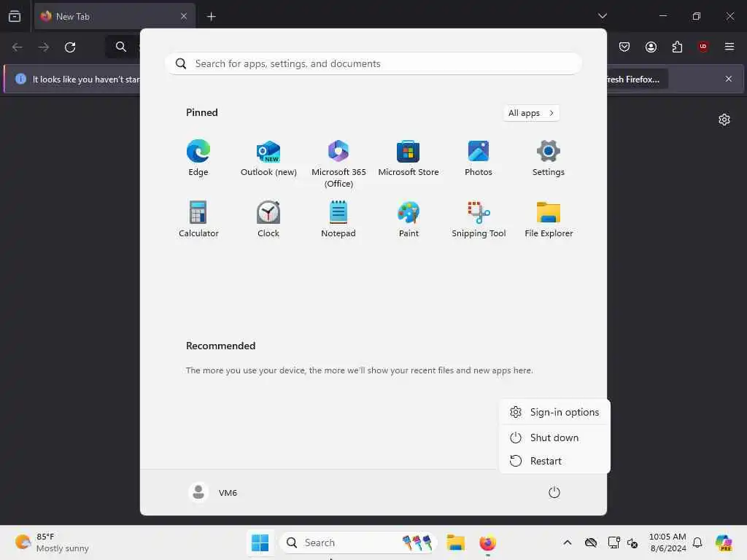This screenshot has height=560, width=747.
Task: Open File Explorer from pinned apps
Action: pyautogui.click(x=549, y=219)
